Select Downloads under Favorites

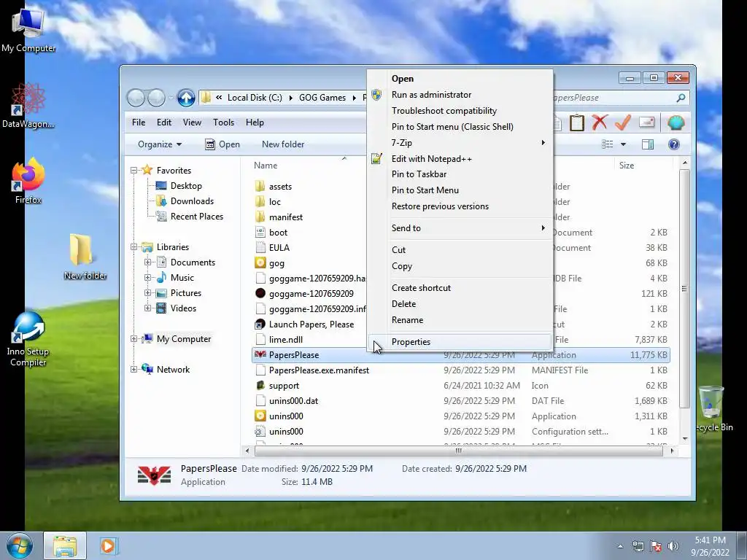coord(192,201)
